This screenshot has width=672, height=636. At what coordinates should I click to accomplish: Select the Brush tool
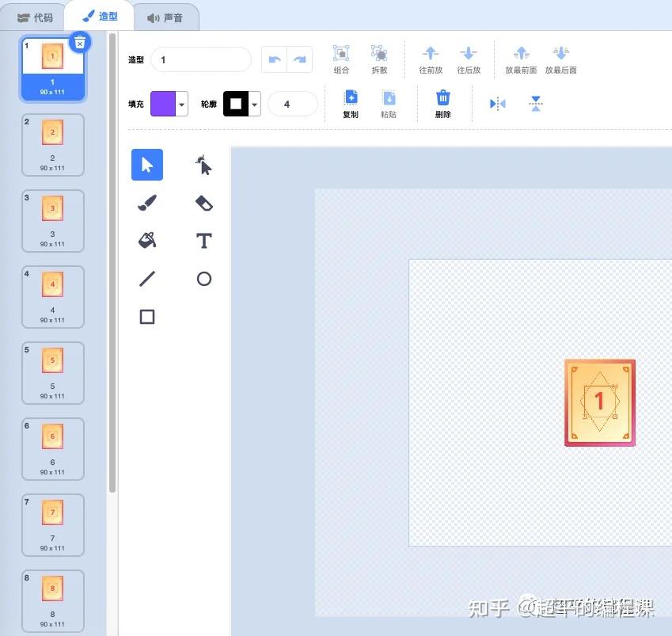(146, 203)
